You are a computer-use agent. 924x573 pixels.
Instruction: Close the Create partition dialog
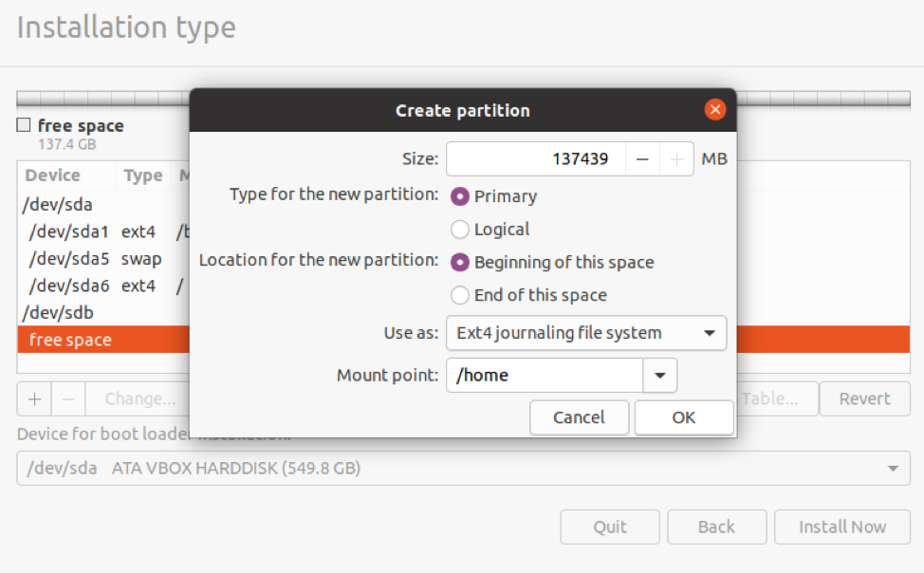(715, 110)
